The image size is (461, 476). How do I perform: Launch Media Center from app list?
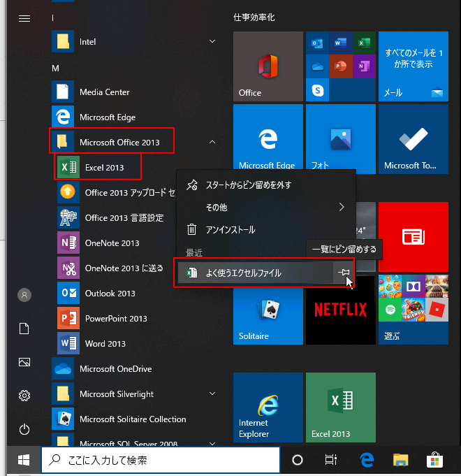[135, 92]
